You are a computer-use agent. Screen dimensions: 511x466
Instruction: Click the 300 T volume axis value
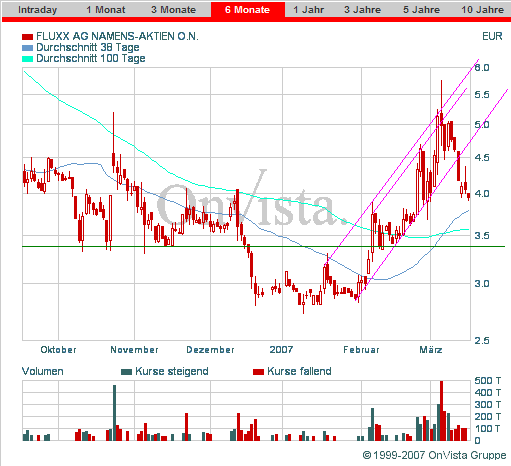click(x=488, y=405)
